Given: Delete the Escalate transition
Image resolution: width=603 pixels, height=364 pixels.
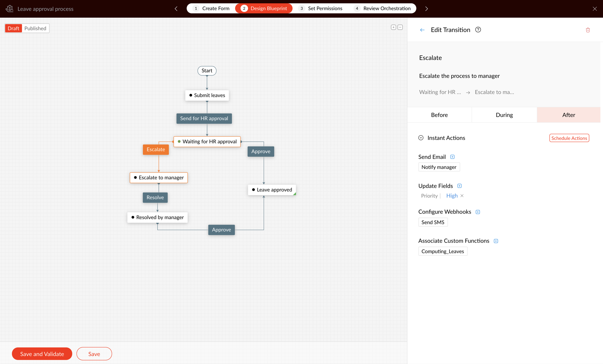Looking at the screenshot, I should click(588, 30).
